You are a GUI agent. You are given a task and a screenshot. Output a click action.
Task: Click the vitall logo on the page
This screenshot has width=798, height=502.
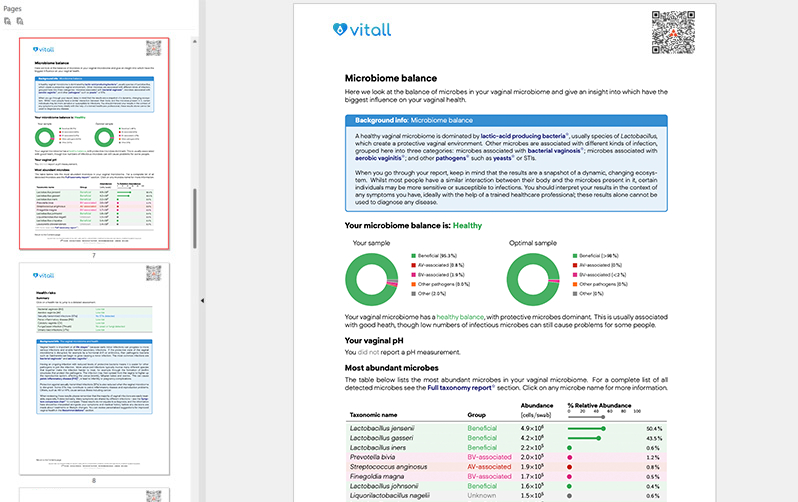click(362, 30)
